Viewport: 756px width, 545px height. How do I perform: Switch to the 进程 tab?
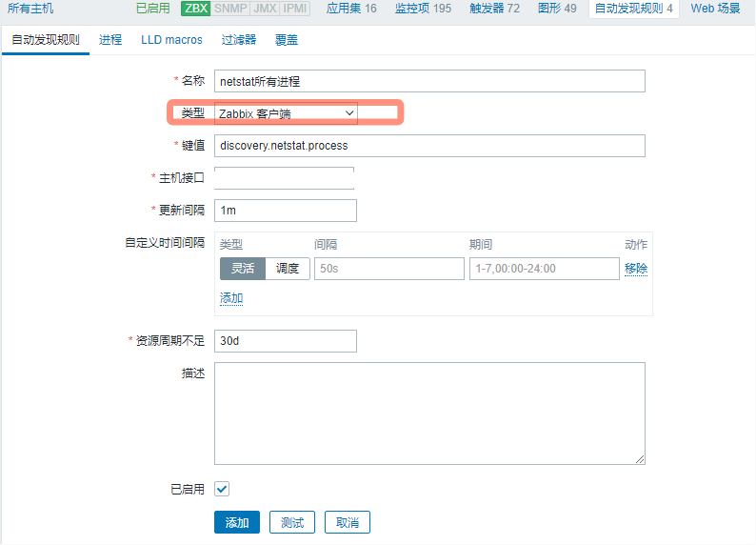(110, 40)
